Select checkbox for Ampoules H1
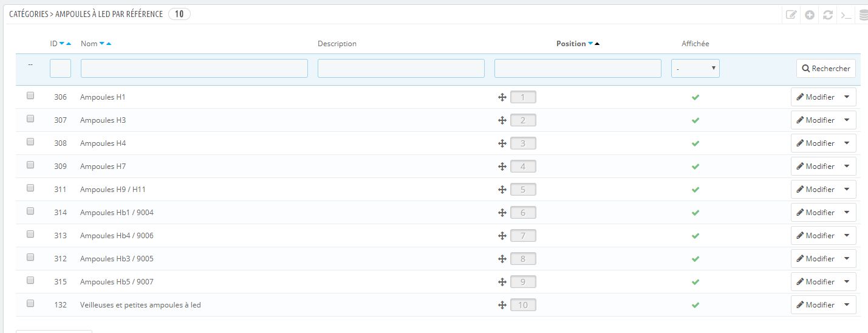868x333 pixels. [x=30, y=95]
